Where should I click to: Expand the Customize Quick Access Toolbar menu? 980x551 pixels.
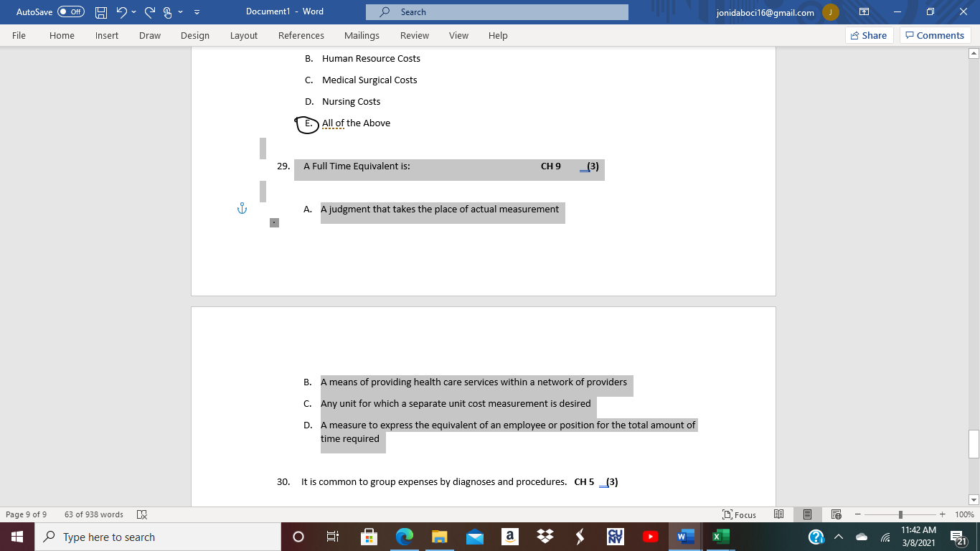(x=195, y=11)
